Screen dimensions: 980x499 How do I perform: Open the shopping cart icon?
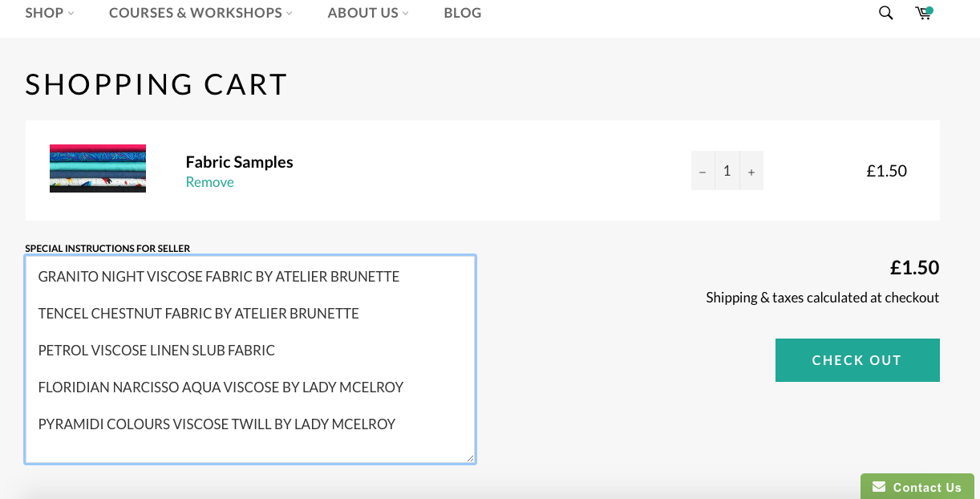[924, 13]
